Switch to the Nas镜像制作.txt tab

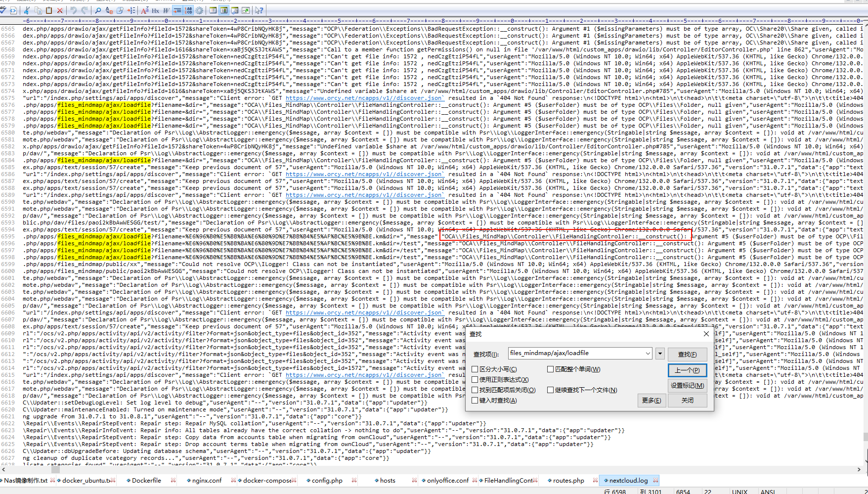(x=26, y=480)
